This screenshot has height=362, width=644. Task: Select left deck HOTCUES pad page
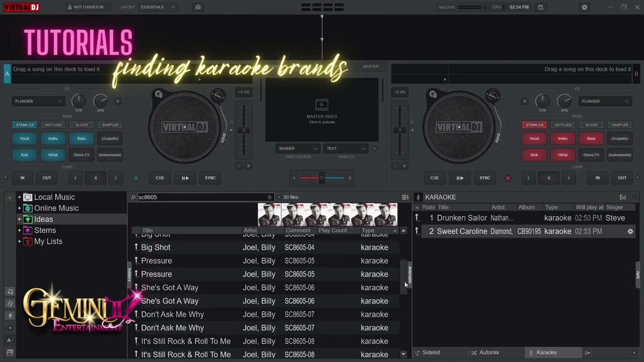[53, 125]
